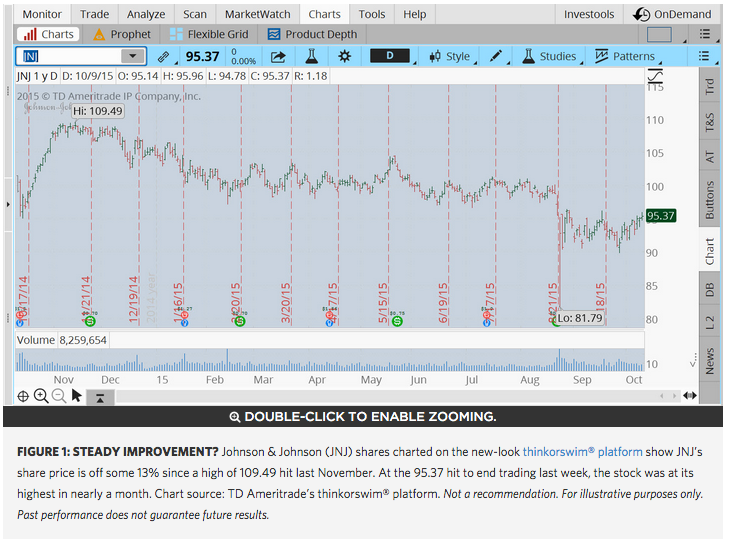Open the AT side tab
729x544 pixels.
click(709, 156)
